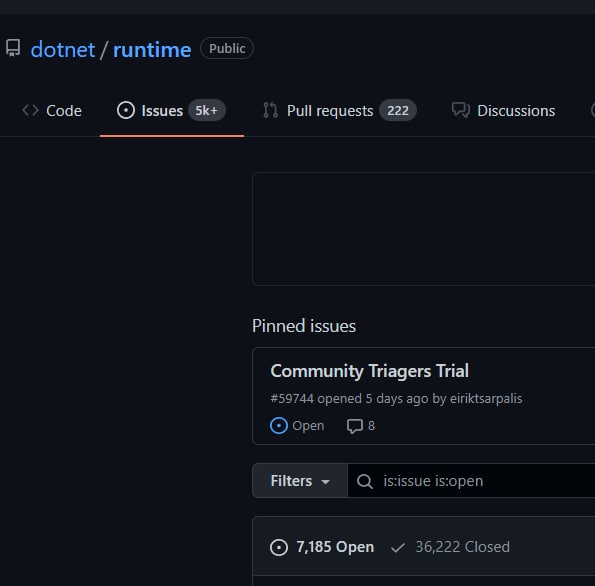595x586 pixels.
Task: Click the Issues circle-dot icon in tab
Action: coord(126,110)
